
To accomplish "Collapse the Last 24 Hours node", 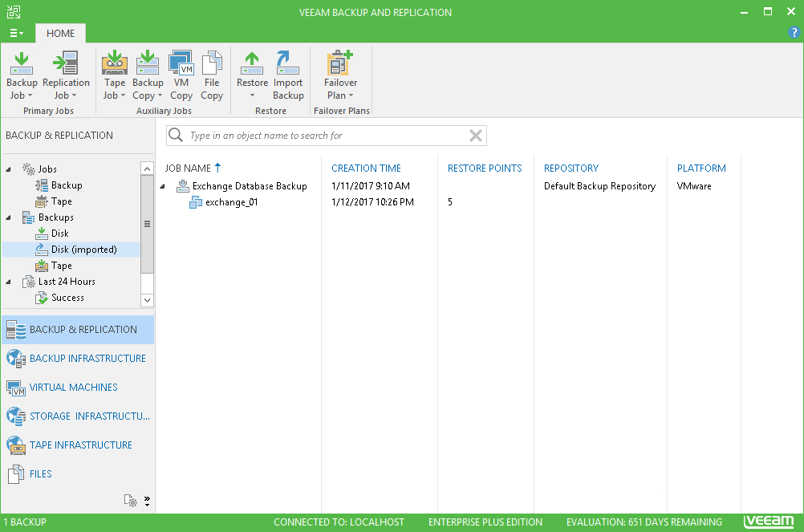I will click(8, 282).
